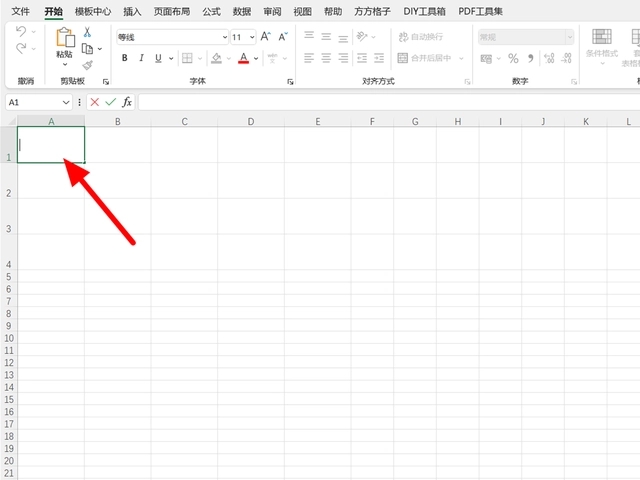640x480 pixels.
Task: Switch to the 页面布局 tab
Action: pyautogui.click(x=172, y=11)
